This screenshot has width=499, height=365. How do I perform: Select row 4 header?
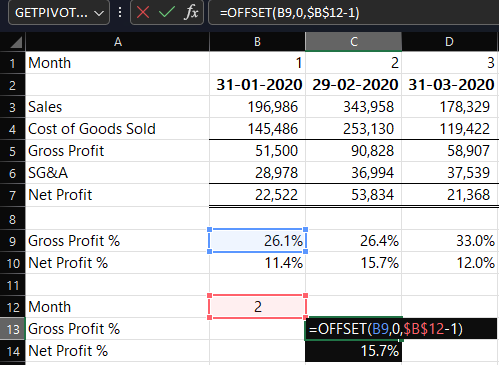click(x=12, y=129)
